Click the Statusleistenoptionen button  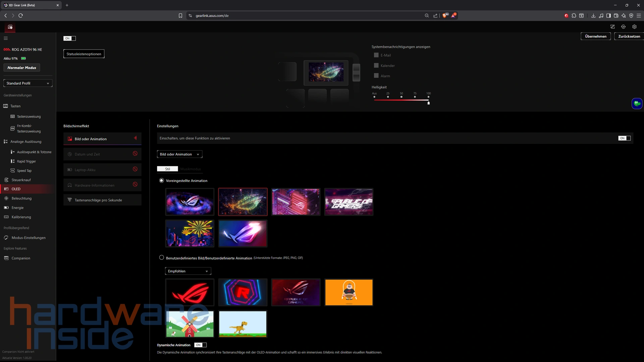[x=84, y=54]
